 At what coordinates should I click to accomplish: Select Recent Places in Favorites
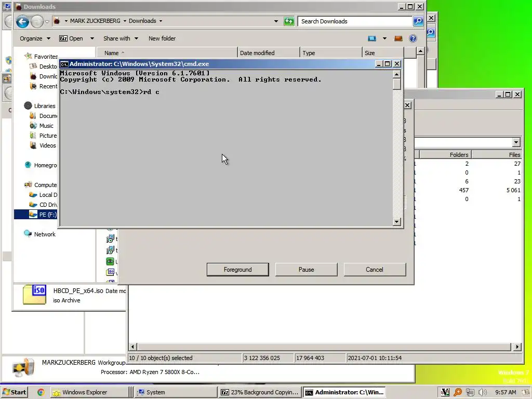44,86
